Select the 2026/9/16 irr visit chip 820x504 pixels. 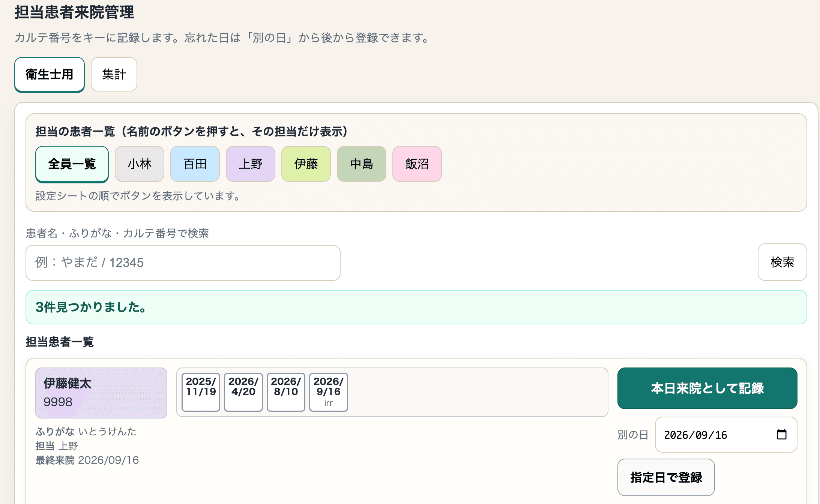pos(329,392)
